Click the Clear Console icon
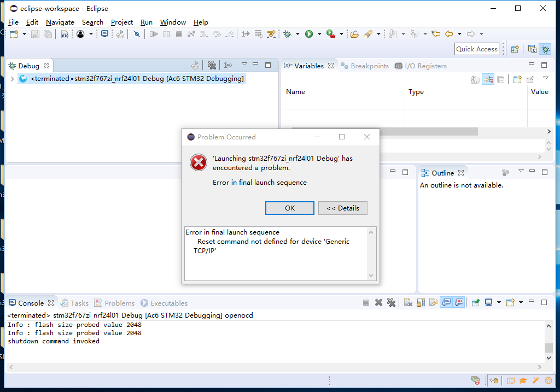Image resolution: width=560 pixels, height=392 pixels. [x=407, y=302]
